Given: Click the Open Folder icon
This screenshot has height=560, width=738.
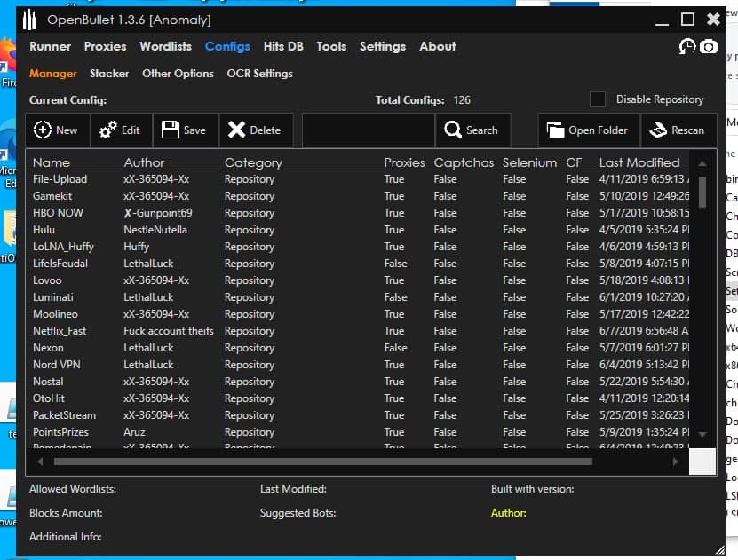Looking at the screenshot, I should pos(555,130).
